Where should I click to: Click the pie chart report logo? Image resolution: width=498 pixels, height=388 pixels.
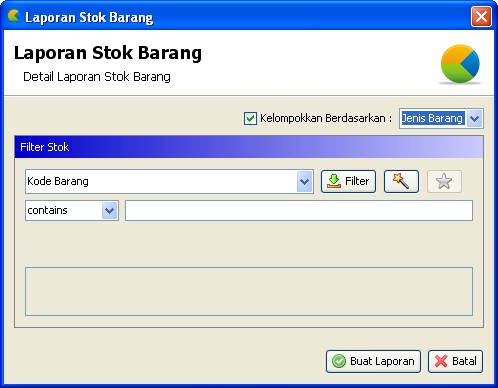pyautogui.click(x=460, y=64)
